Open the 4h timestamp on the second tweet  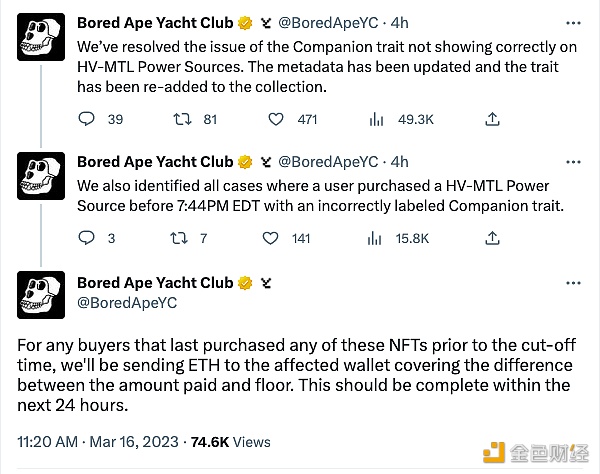coord(399,161)
